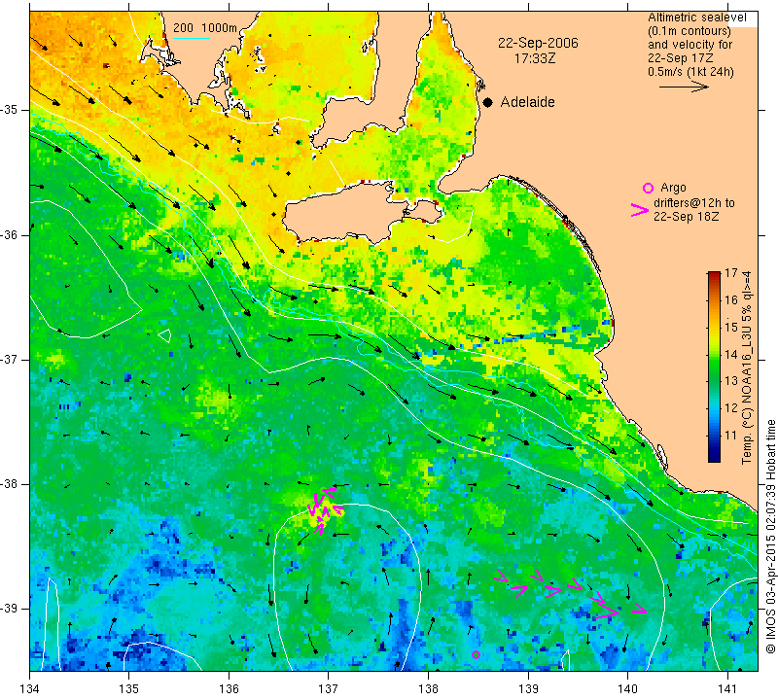Click the magenta drifter arrowhead in legend
The image size is (778, 700).
[x=640, y=210]
